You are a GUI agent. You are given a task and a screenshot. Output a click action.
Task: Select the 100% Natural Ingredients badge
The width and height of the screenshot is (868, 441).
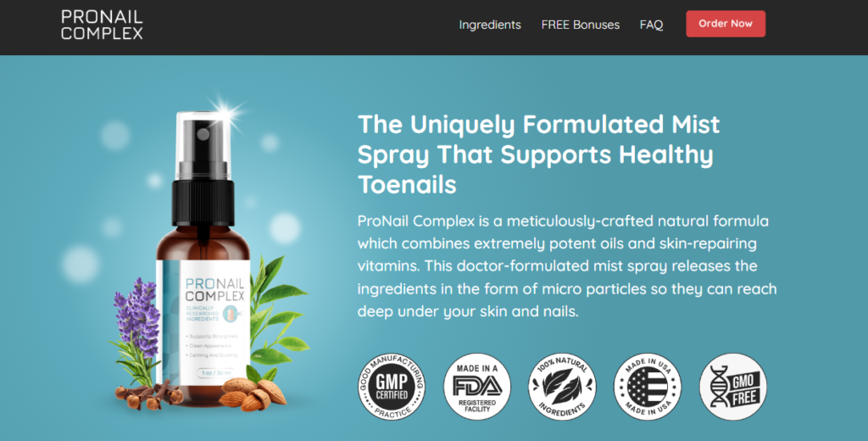tap(562, 386)
